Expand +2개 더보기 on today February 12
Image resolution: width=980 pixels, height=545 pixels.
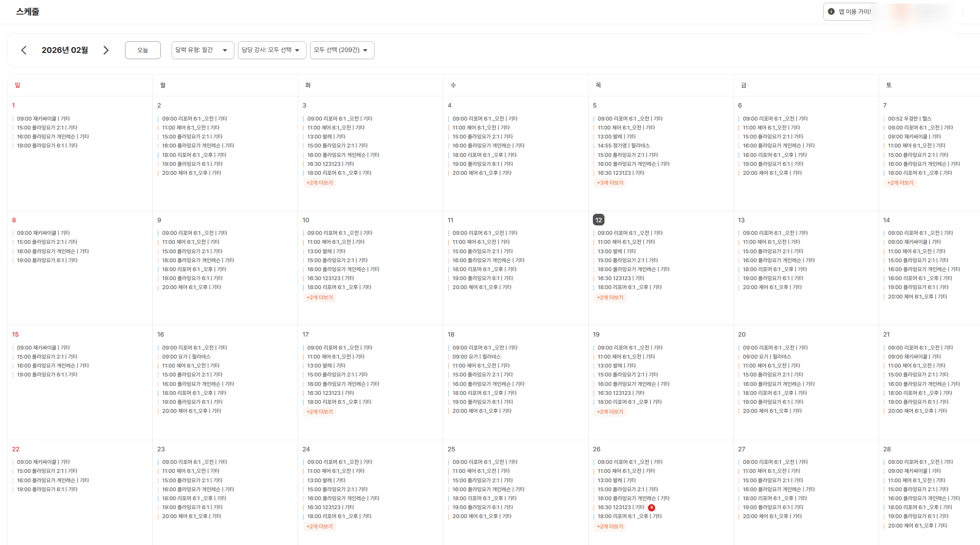610,298
